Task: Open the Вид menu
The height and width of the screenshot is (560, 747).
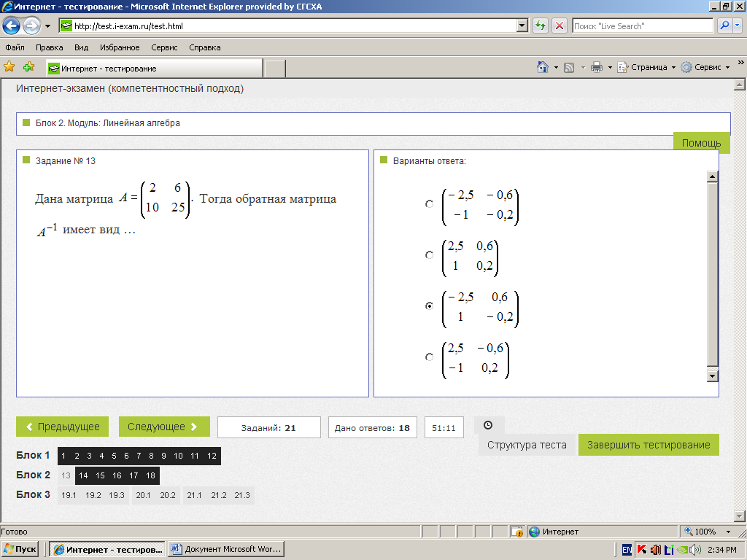Action: click(x=81, y=47)
